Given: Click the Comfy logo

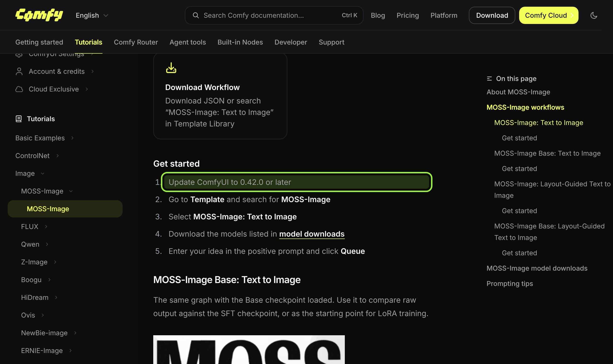Looking at the screenshot, I should click(39, 15).
